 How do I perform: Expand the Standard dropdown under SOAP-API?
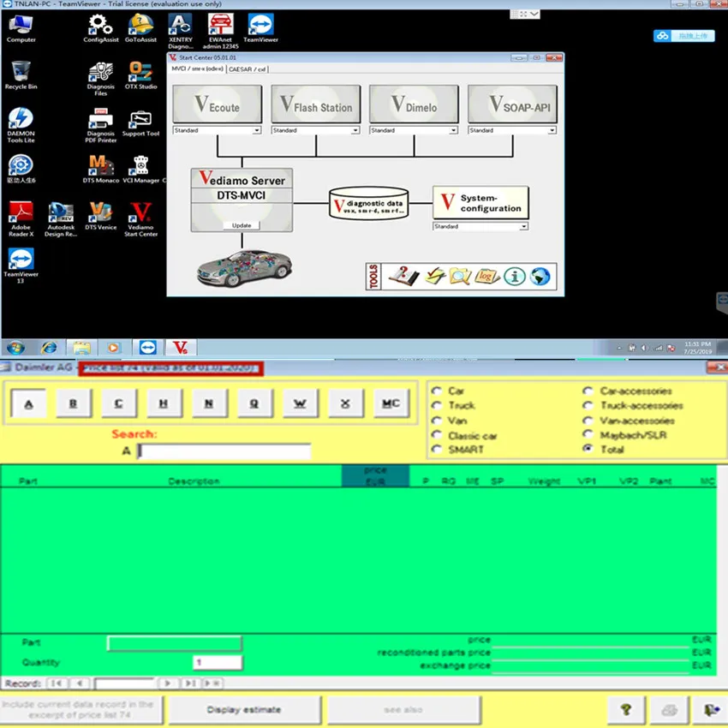[552, 130]
